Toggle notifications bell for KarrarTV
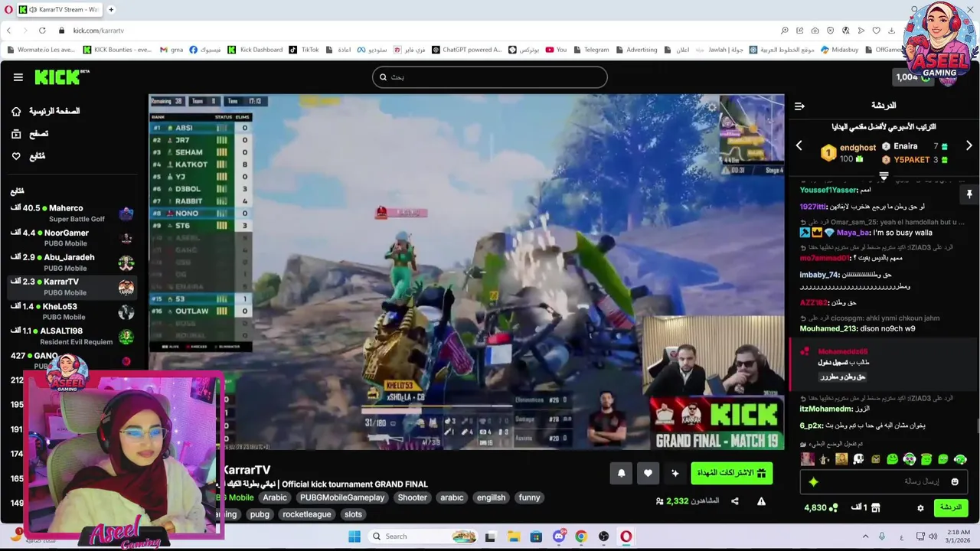The image size is (980, 551). 621,473
